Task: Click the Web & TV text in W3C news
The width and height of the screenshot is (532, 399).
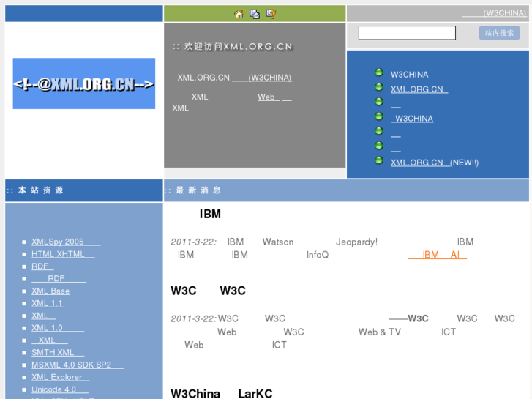Action: coord(380,332)
